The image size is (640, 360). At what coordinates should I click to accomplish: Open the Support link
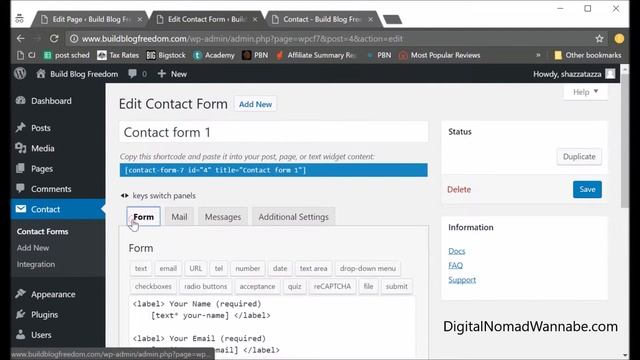[462, 280]
